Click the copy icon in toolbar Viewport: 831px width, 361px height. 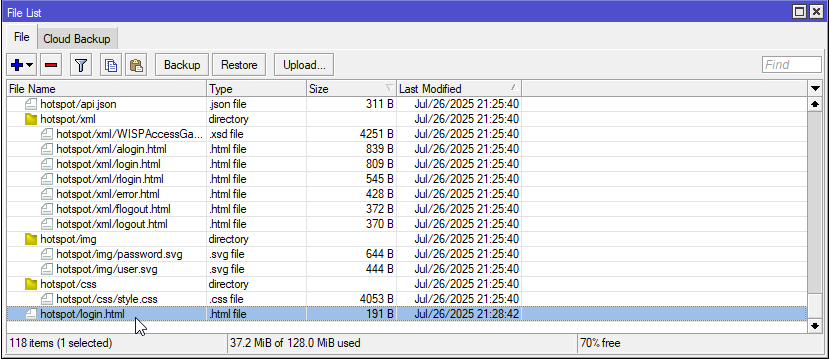(x=111, y=65)
